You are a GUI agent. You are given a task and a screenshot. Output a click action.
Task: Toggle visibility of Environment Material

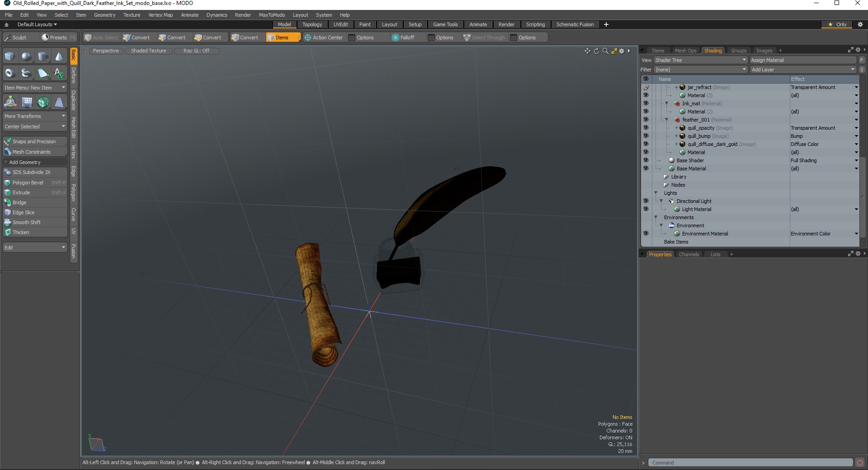[x=646, y=234]
